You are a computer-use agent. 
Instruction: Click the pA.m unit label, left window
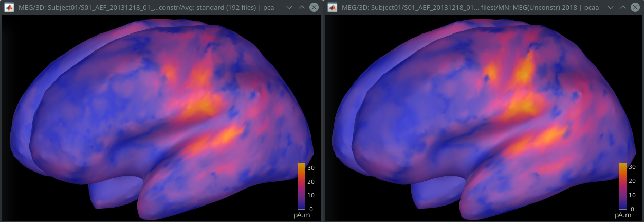pos(301,215)
